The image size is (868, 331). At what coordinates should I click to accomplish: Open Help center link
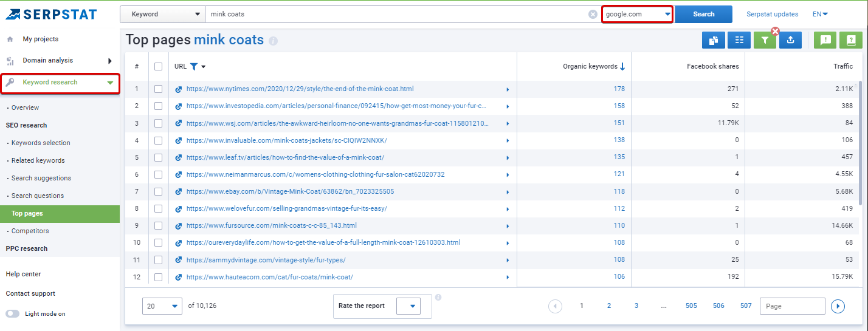point(23,274)
